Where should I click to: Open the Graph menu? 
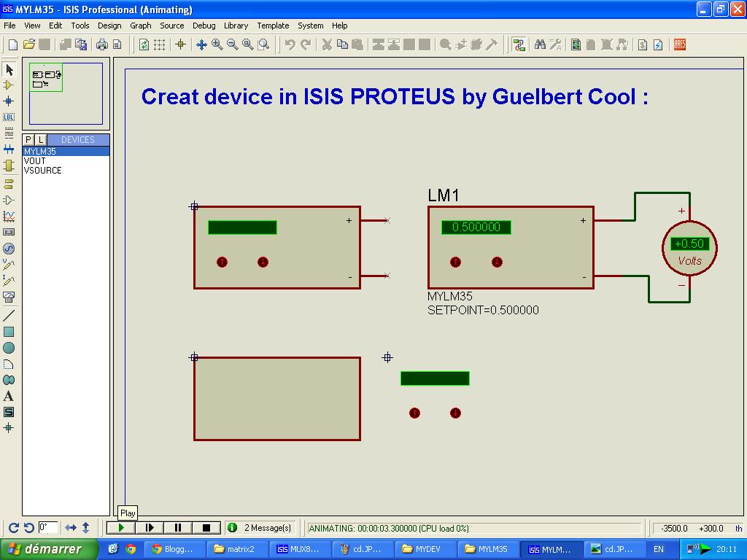pos(141,26)
